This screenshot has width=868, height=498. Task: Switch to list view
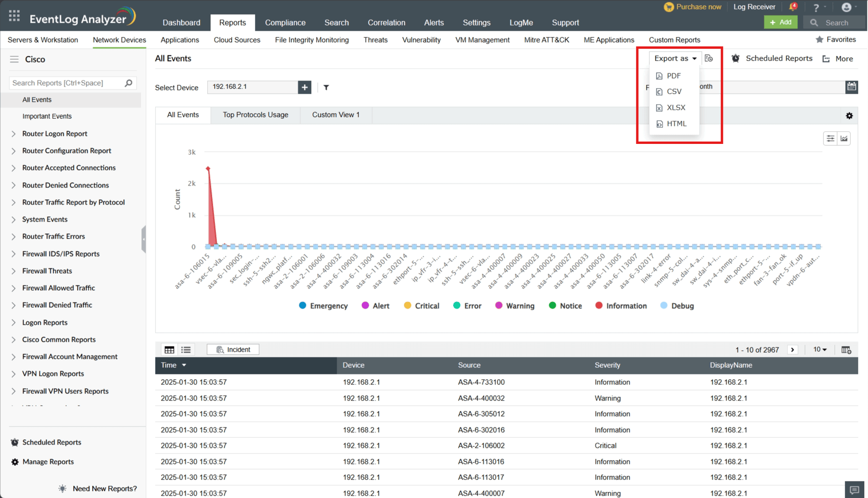(186, 350)
